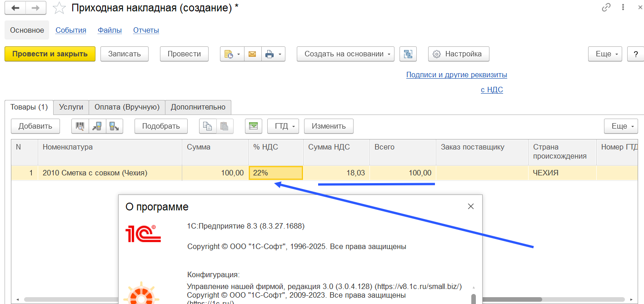Send document by email envelope icon
Screen dimensions: 644x304
[x=252, y=54]
